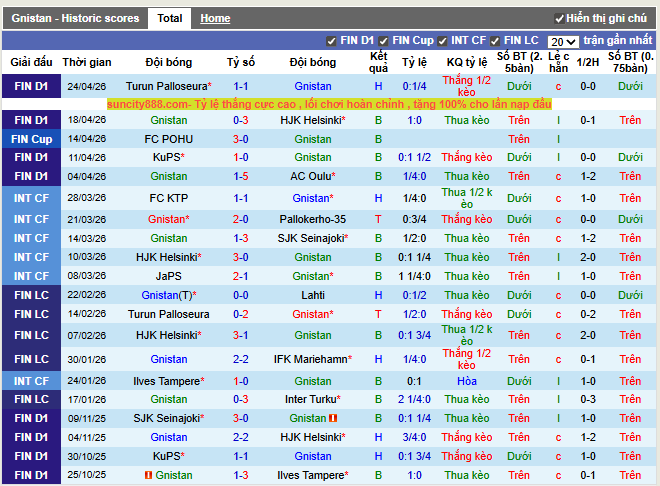Screen dimensions: 660x486
Task: Click the FIN Cup league cell
Action: pyautogui.click(x=32, y=139)
